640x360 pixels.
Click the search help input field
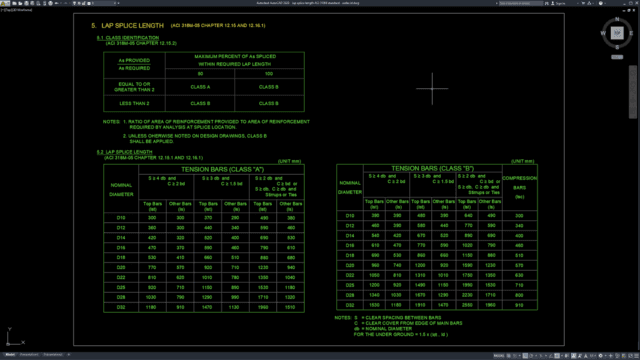point(521,3)
